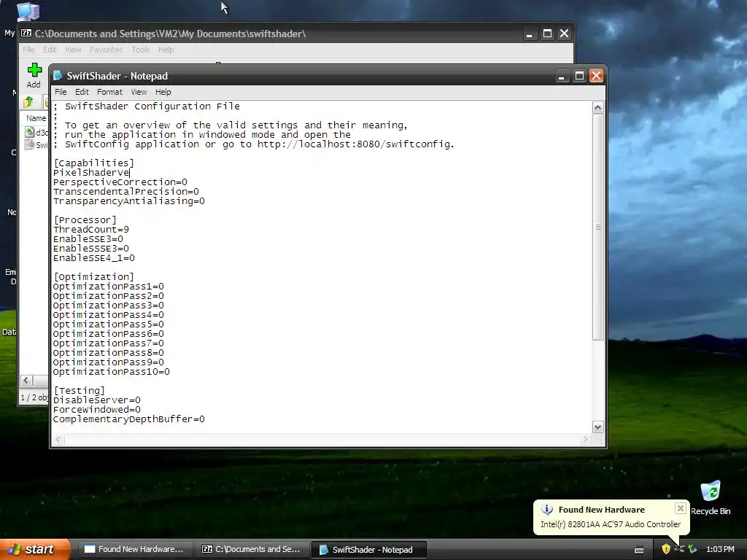
Task: Click on OptimizationPass10=0 line
Action: (x=111, y=371)
